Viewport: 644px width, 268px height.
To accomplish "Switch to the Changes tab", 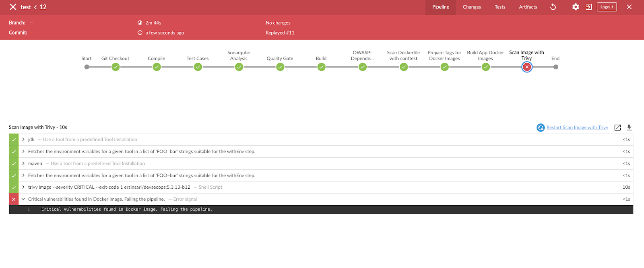I will (472, 7).
